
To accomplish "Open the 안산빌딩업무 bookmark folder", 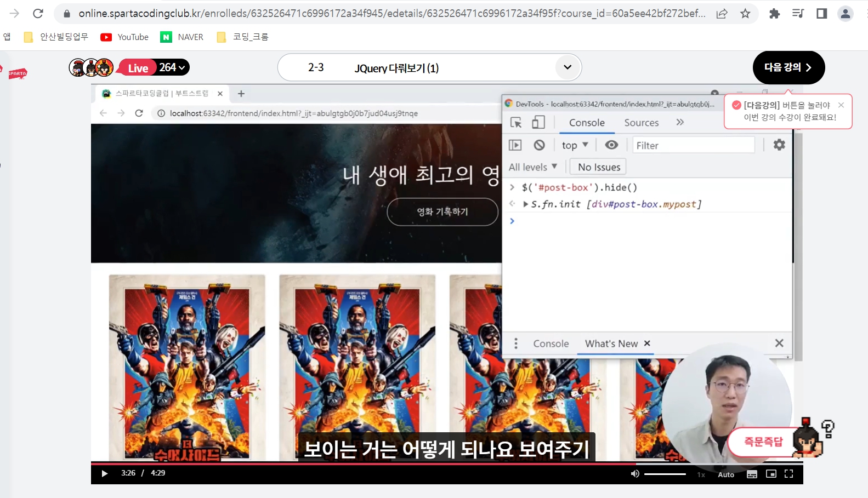I will pos(56,37).
